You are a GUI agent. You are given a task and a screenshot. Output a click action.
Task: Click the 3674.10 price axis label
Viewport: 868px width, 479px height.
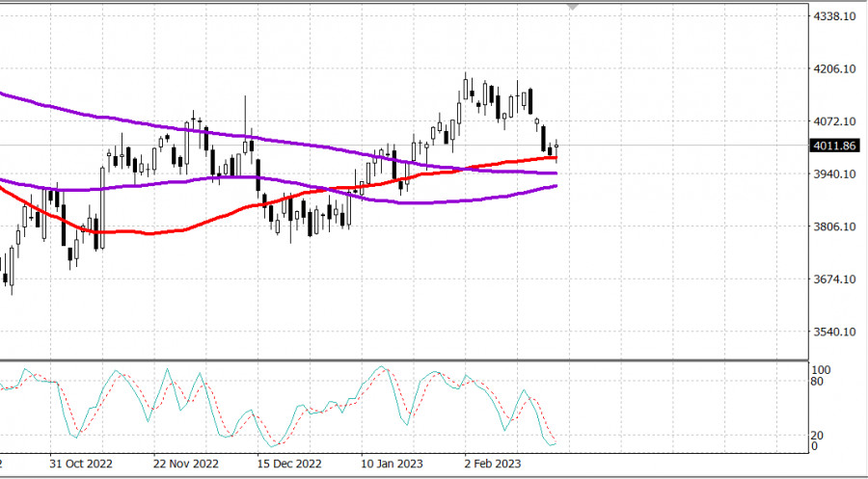point(836,279)
